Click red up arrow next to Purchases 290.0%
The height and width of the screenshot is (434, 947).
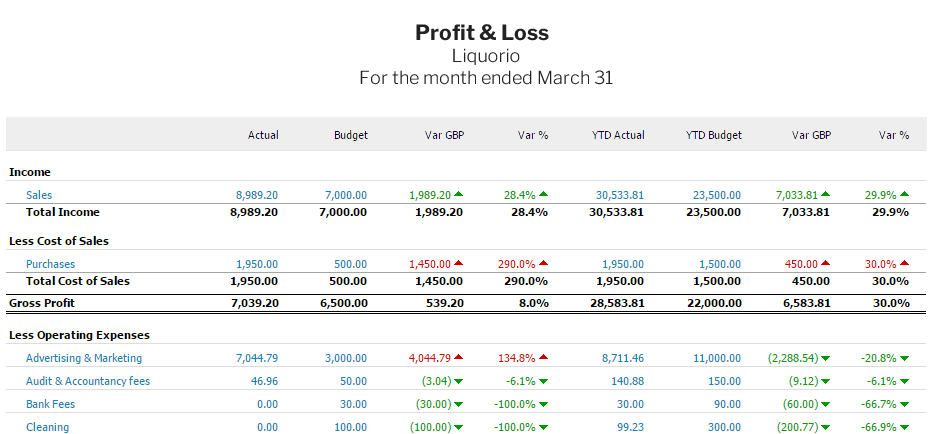(x=543, y=264)
